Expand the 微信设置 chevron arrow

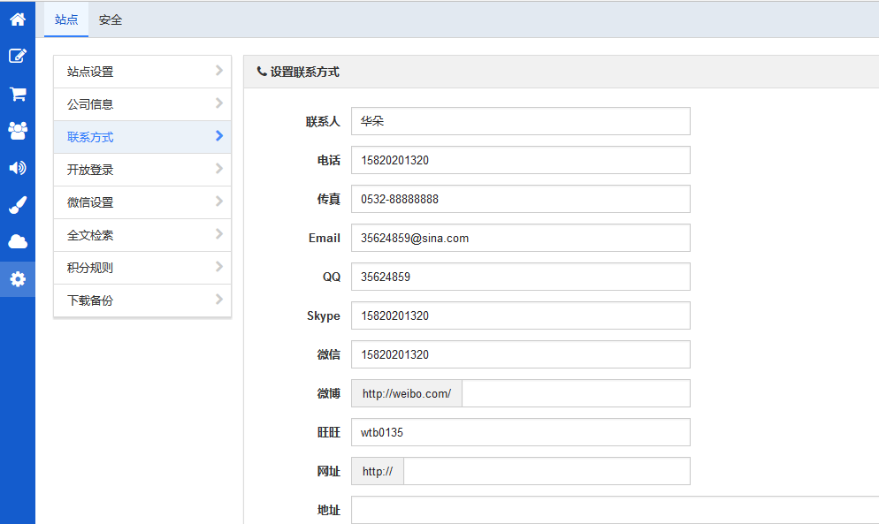coord(219,201)
